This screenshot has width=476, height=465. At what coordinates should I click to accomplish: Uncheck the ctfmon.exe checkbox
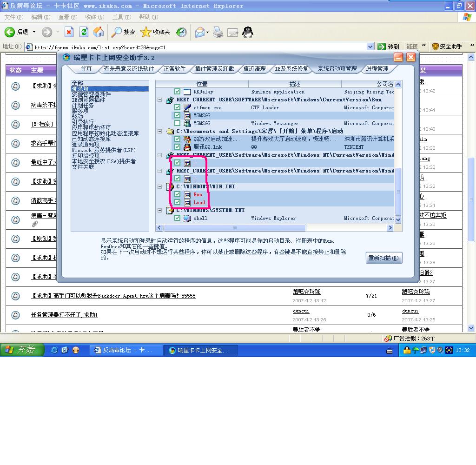(x=177, y=107)
